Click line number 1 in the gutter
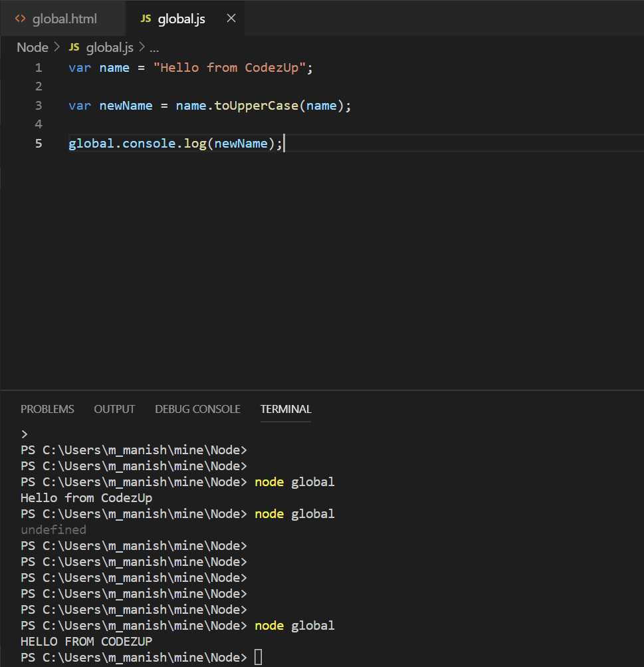644x667 pixels. (39, 68)
